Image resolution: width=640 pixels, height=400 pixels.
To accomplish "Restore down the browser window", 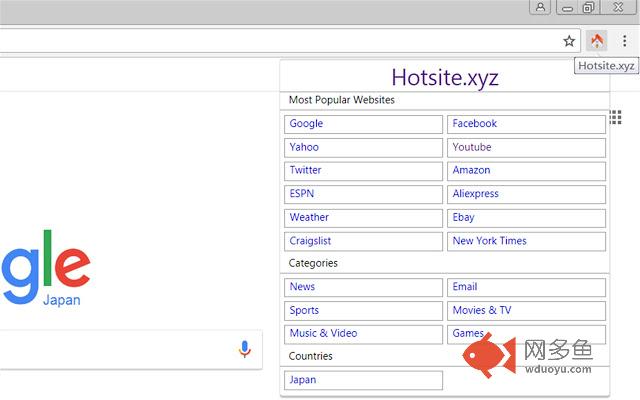I will pyautogui.click(x=589, y=7).
